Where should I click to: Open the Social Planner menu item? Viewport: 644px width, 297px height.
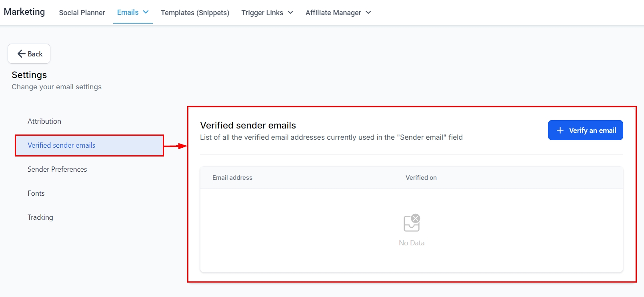[82, 12]
